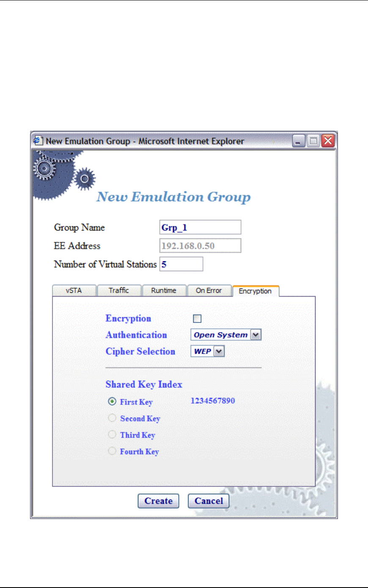Image resolution: width=368 pixels, height=588 pixels.
Task: Click the Group Name field containing Grp_1
Action: pos(200,227)
